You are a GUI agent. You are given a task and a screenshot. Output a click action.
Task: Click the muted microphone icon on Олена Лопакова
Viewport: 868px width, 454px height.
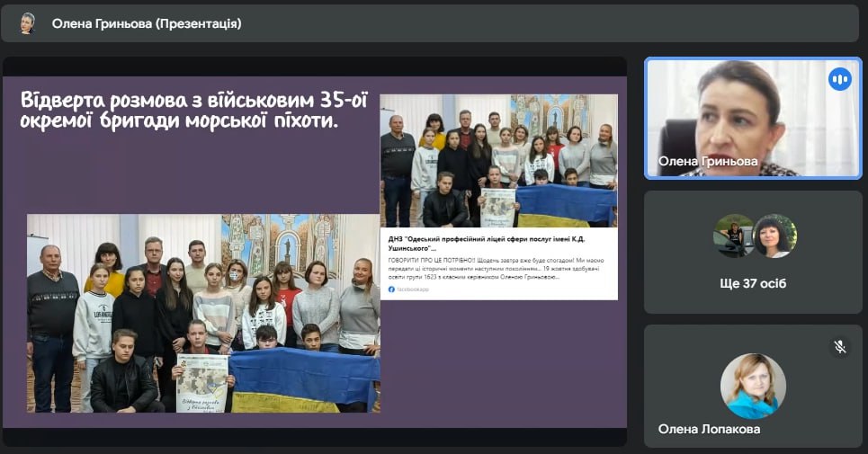(x=839, y=346)
